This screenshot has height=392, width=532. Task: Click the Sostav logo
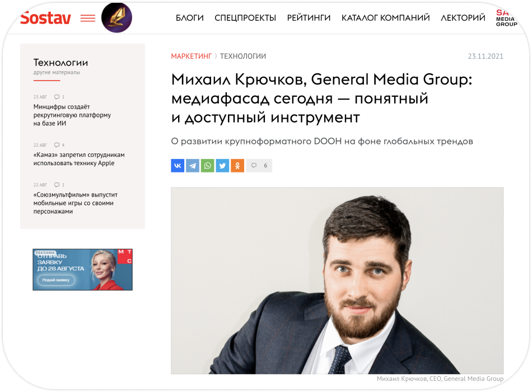click(45, 18)
